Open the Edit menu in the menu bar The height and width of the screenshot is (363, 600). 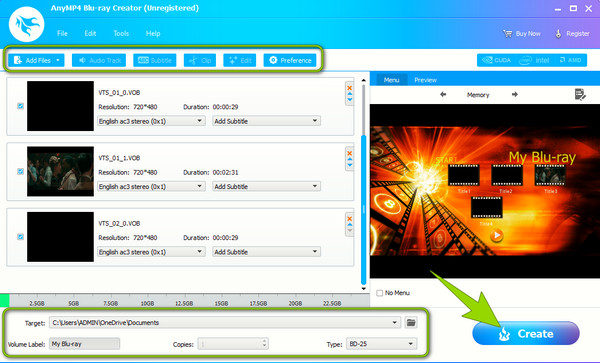[x=90, y=33]
